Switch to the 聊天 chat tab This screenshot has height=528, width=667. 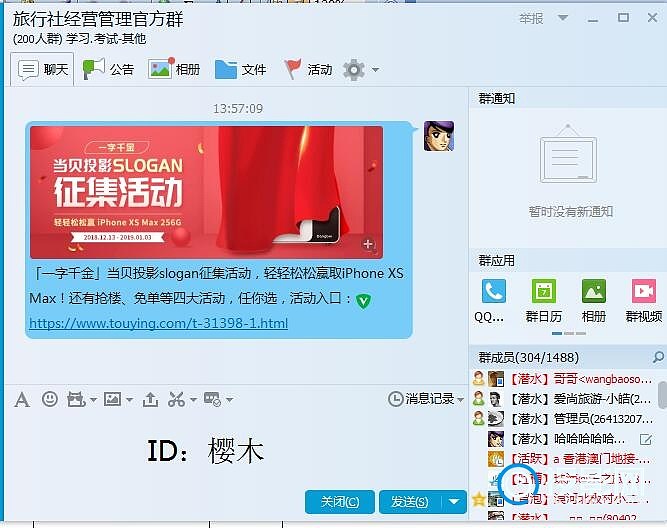click(43, 69)
